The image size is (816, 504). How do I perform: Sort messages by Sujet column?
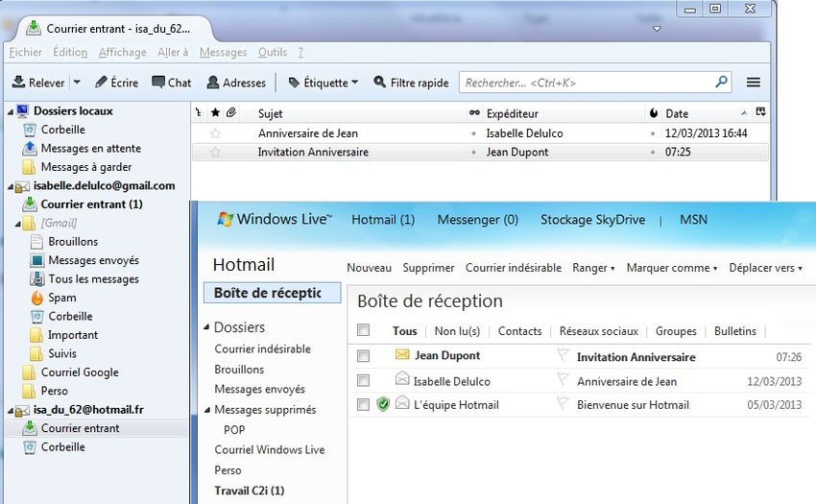pyautogui.click(x=270, y=113)
